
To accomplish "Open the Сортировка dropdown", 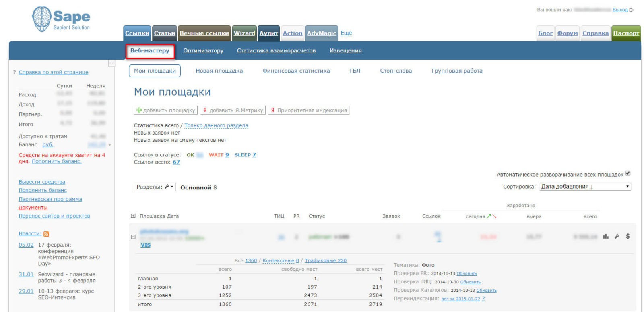I will coord(585,187).
